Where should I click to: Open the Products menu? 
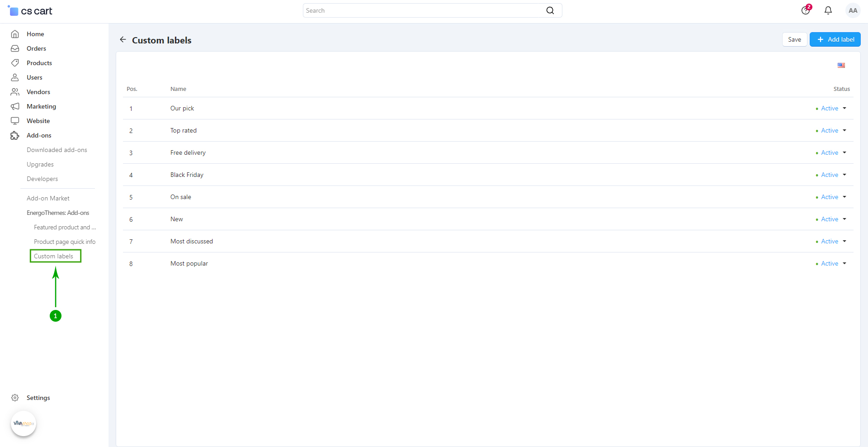point(39,63)
